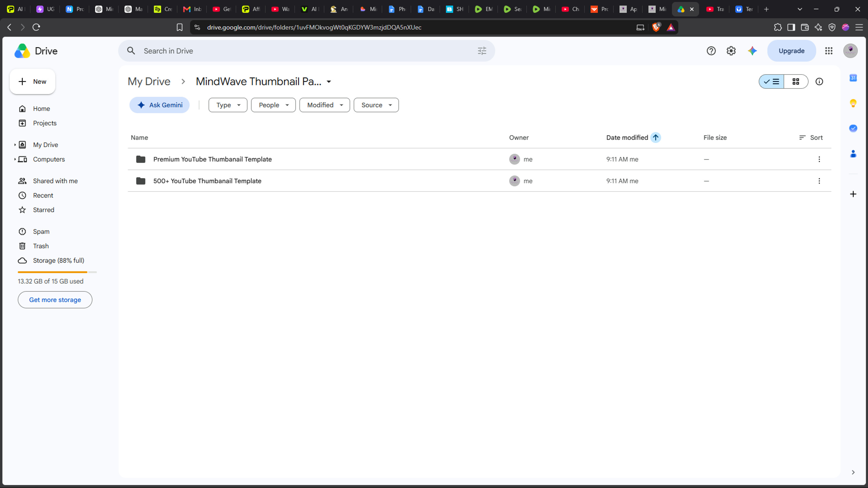Open the Source filter dropdown

[376, 105]
